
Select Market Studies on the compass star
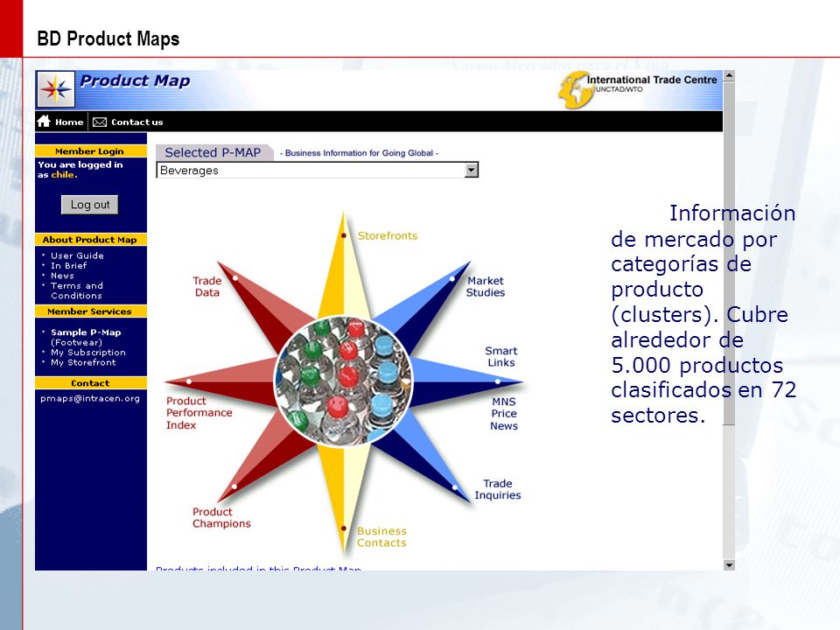tap(486, 287)
